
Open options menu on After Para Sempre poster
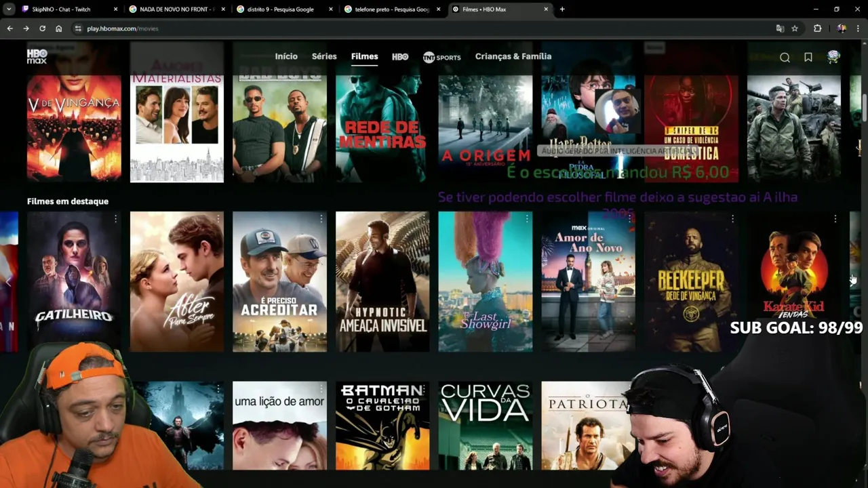[218, 219]
